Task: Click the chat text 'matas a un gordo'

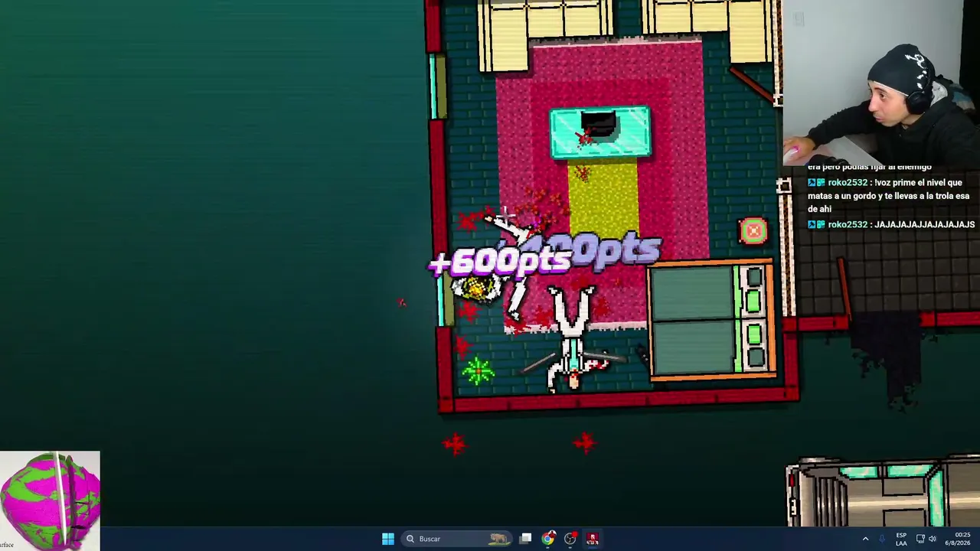Action: click(841, 196)
